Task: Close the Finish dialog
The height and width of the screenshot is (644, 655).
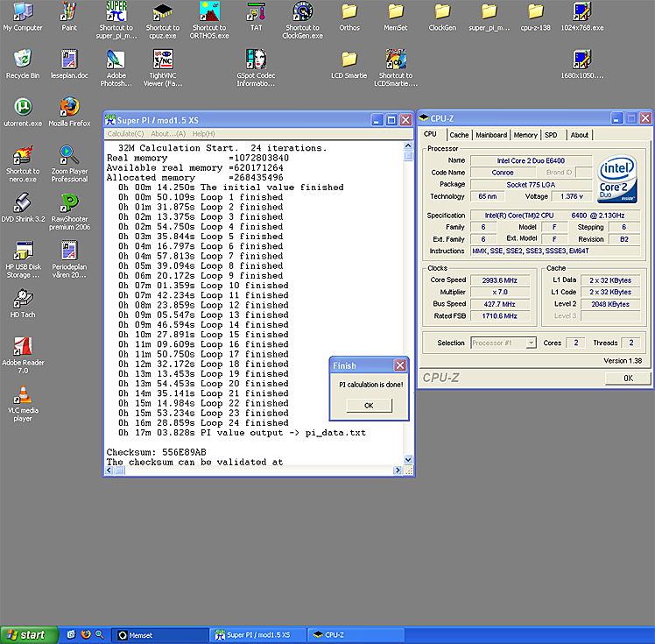Action: (x=400, y=365)
